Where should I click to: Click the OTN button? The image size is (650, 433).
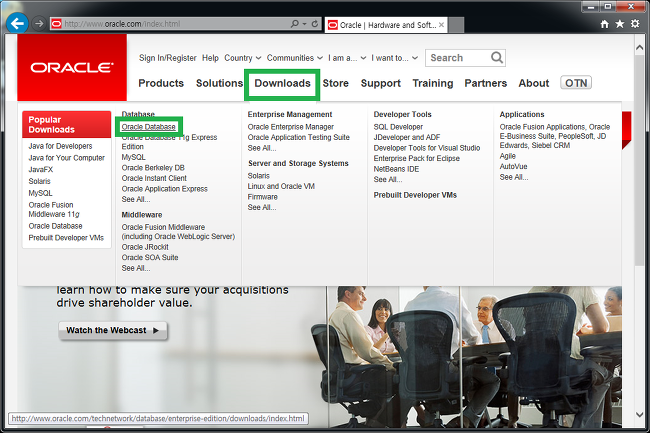576,83
